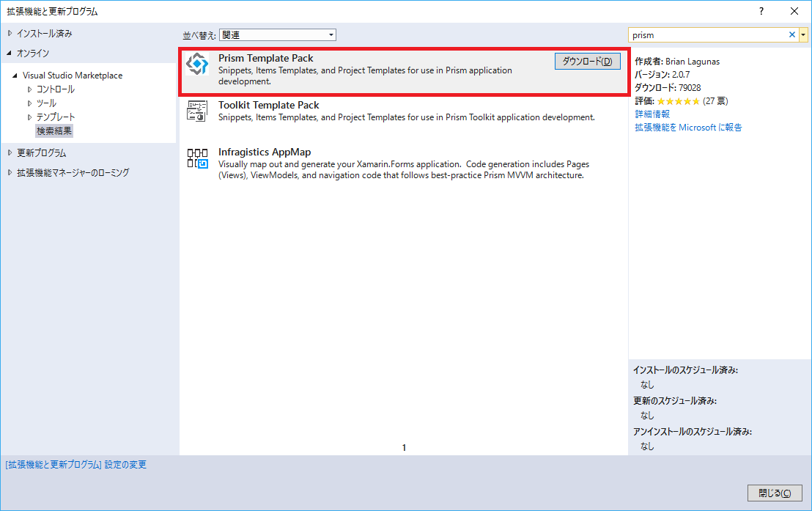The image size is (812, 511).
Task: Select the 検索結果 tree item
Action: pyautogui.click(x=54, y=130)
